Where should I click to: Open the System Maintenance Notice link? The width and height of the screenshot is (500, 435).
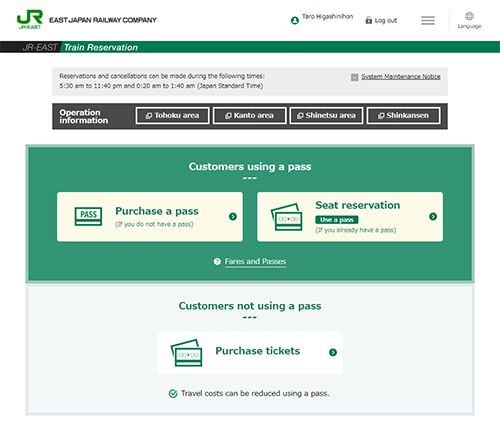pos(401,77)
